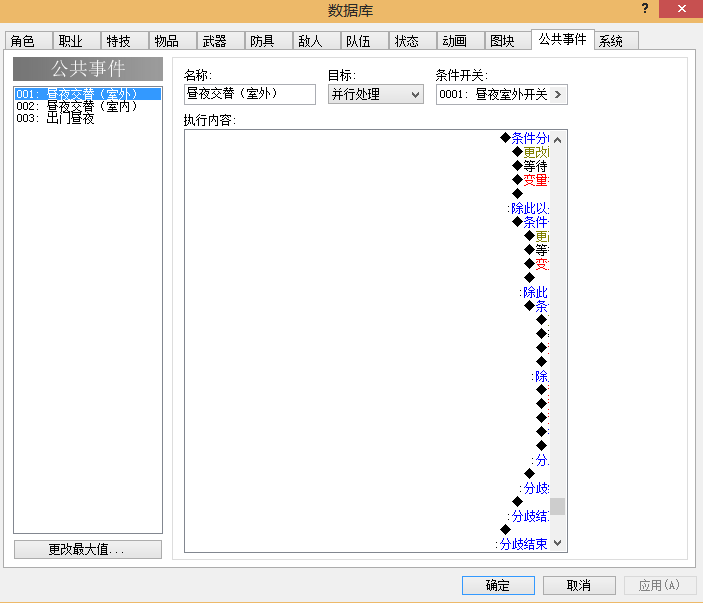Screen dimensions: 703x603
Task: Switch to the 系统 tab
Action: (616, 41)
